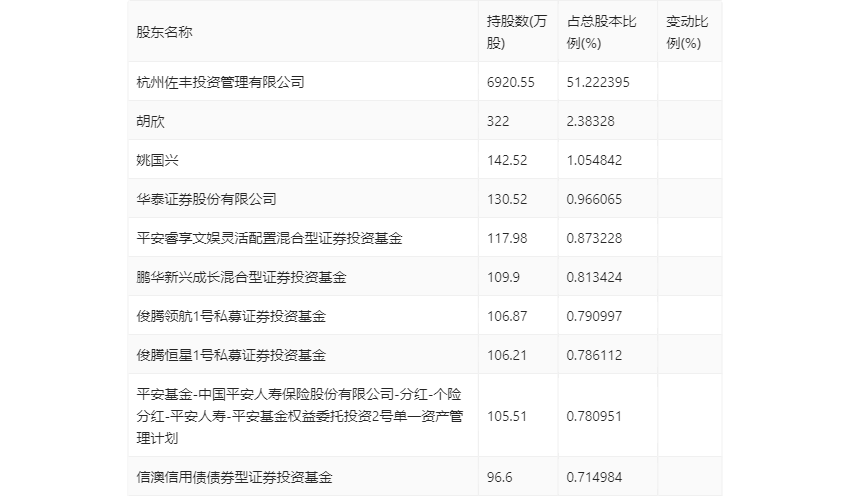
Task: Select 俊腾领航1号私募证券投资基金 name
Action: point(231,316)
